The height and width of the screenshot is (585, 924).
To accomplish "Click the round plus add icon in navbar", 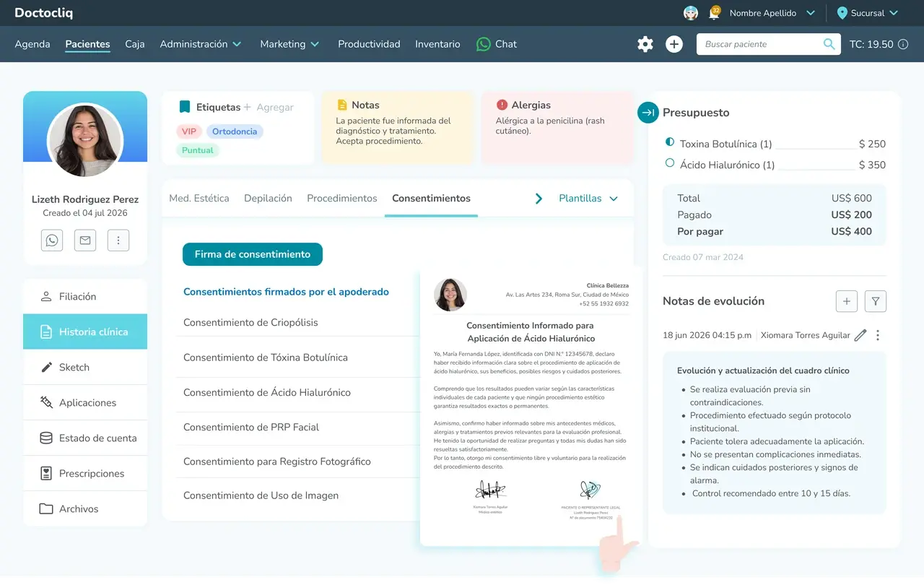I will tap(674, 44).
